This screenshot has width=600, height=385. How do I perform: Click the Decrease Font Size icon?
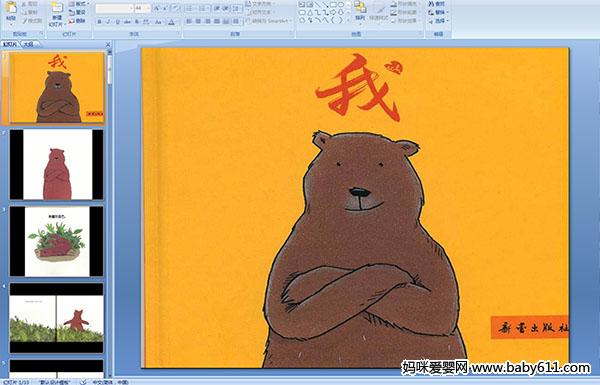pyautogui.click(x=165, y=8)
